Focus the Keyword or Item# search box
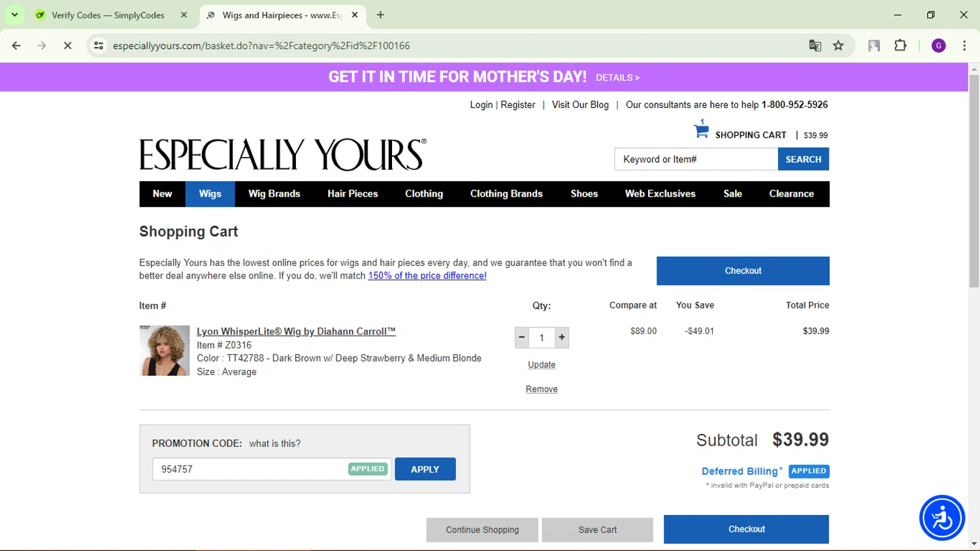Viewport: 980px width, 551px height. (696, 159)
